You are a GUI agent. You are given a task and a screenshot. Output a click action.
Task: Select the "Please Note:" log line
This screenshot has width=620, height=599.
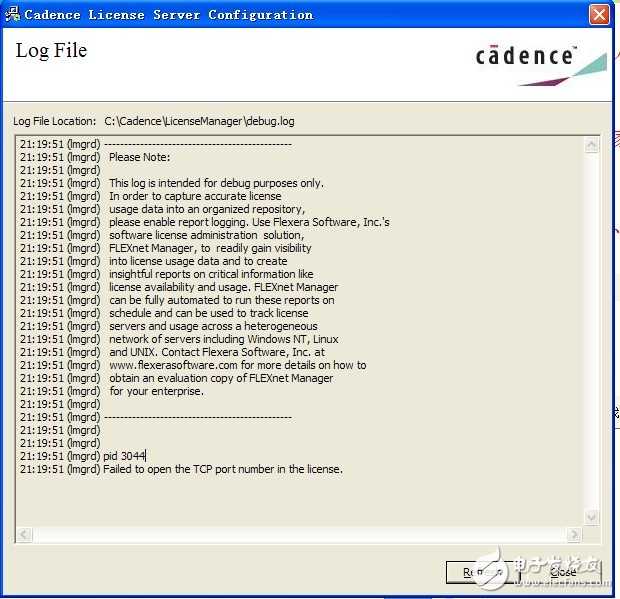tap(95, 157)
